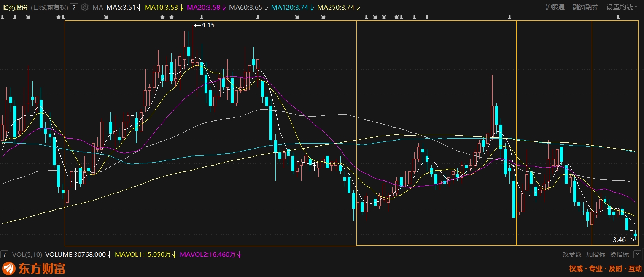This screenshot has height=277, width=644.
Task: Click the MA250:3.74 value
Action: click(335, 7)
